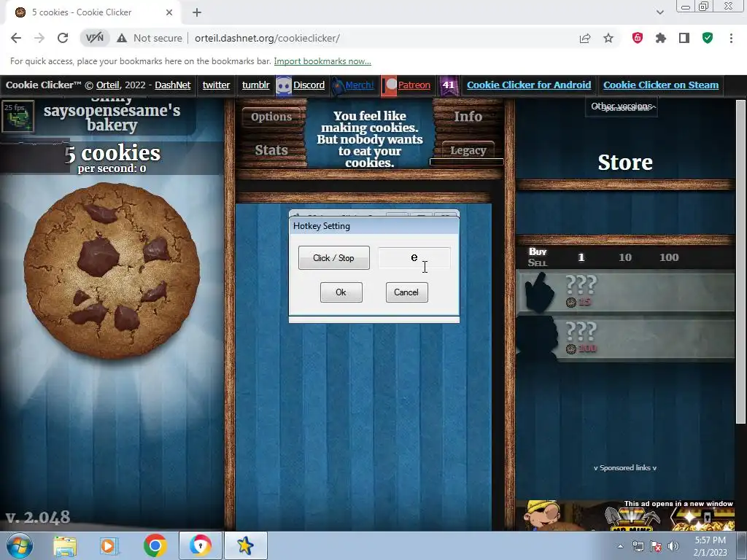Click Chrome icon in taskbar

pos(155,545)
